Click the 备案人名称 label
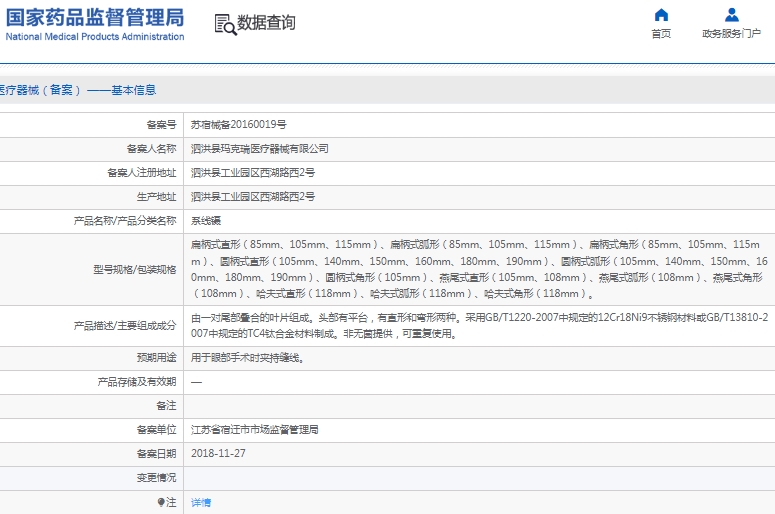This screenshot has height=514, width=775. (x=152, y=149)
